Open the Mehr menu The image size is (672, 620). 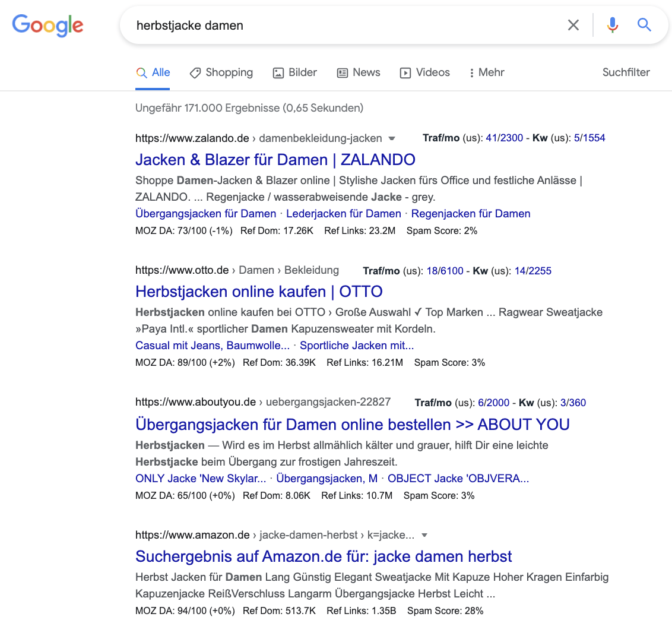tap(487, 72)
